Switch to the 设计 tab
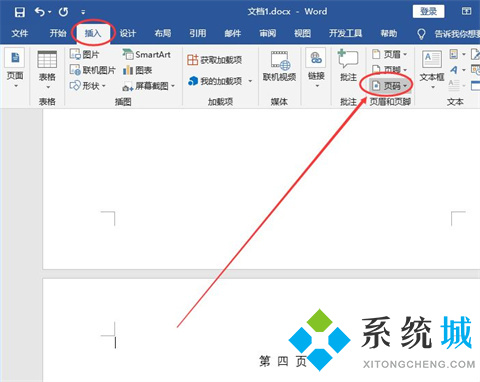 pyautogui.click(x=128, y=33)
